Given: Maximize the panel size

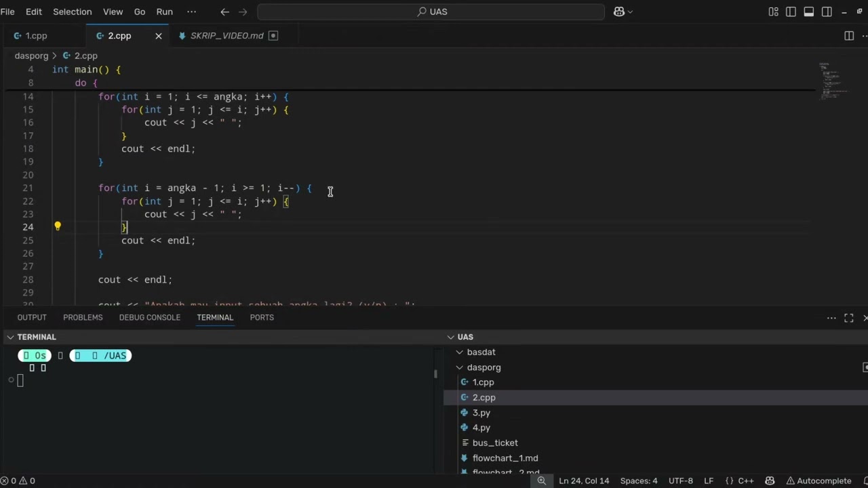Looking at the screenshot, I should [x=849, y=318].
